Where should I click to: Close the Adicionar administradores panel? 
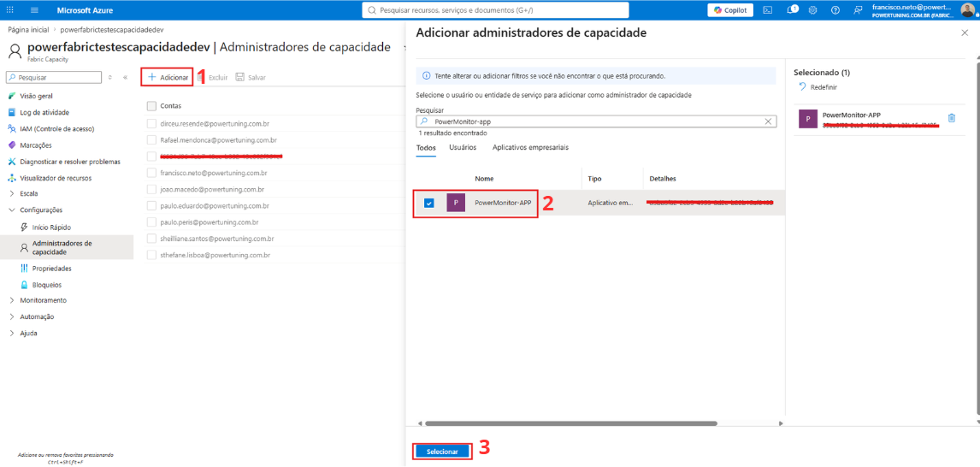[x=965, y=33]
